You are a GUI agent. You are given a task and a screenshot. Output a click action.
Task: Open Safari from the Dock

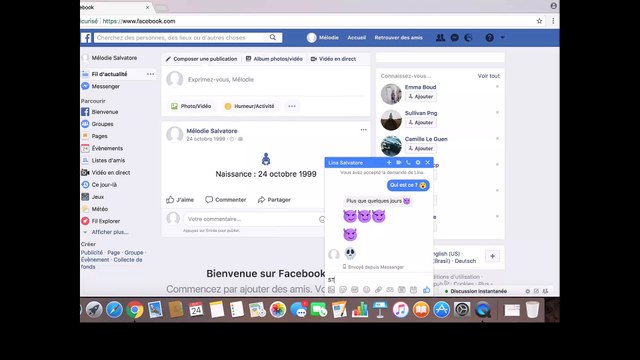tap(114, 310)
